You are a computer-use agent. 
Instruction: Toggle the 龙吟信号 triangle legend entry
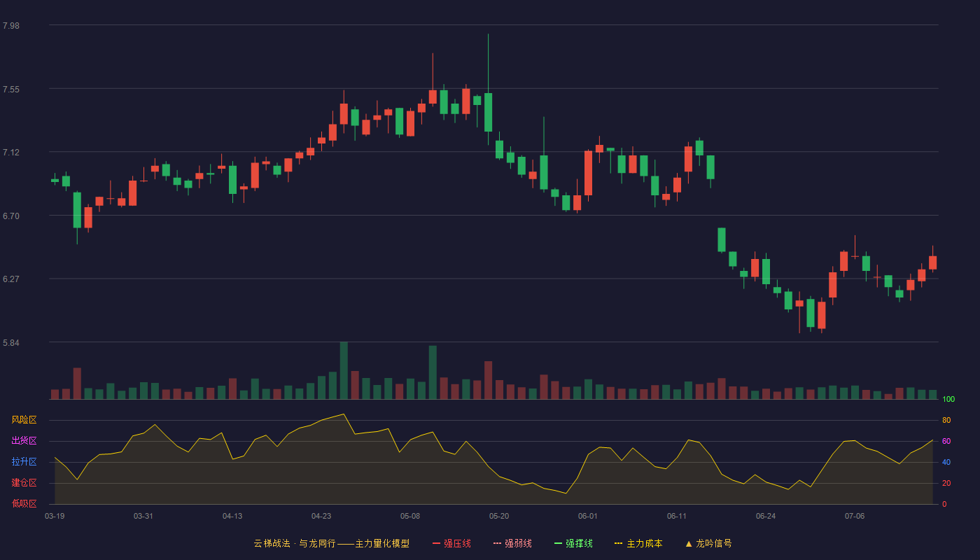708,543
